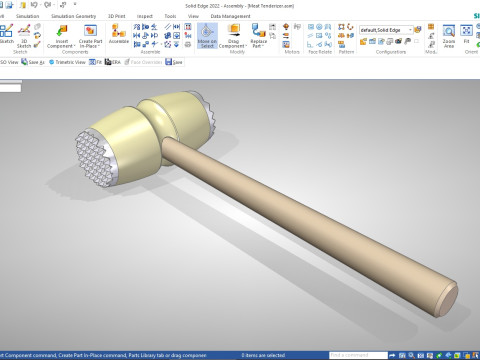Toggle Move on Select
Image resolution: width=480 pixels, height=360 pixels.
[207, 36]
